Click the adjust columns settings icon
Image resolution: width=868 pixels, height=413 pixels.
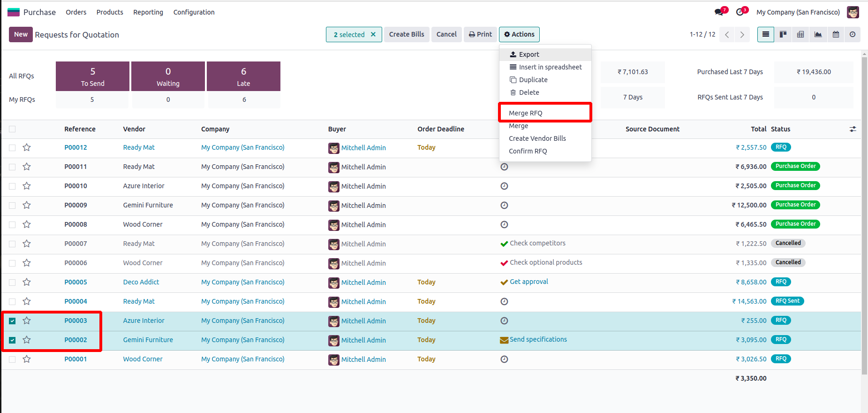point(853,129)
